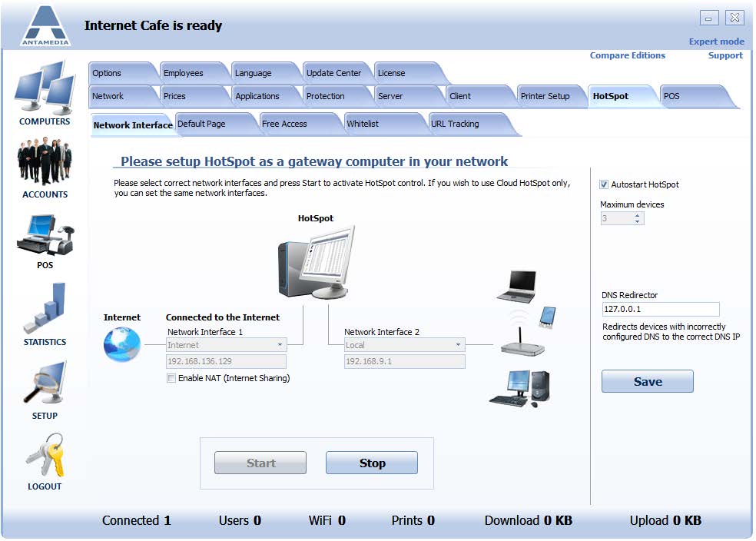
Task: Click the Network Interface 2 IP address field
Action: (x=405, y=361)
